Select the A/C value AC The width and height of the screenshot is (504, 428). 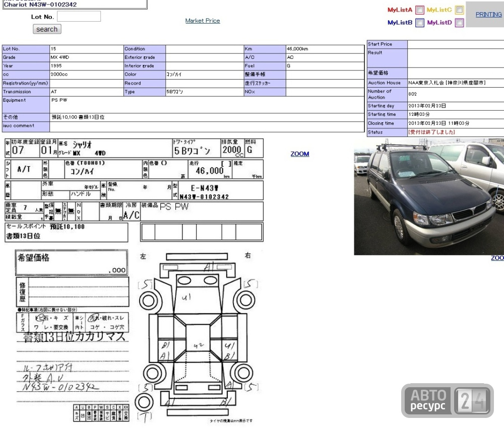290,57
